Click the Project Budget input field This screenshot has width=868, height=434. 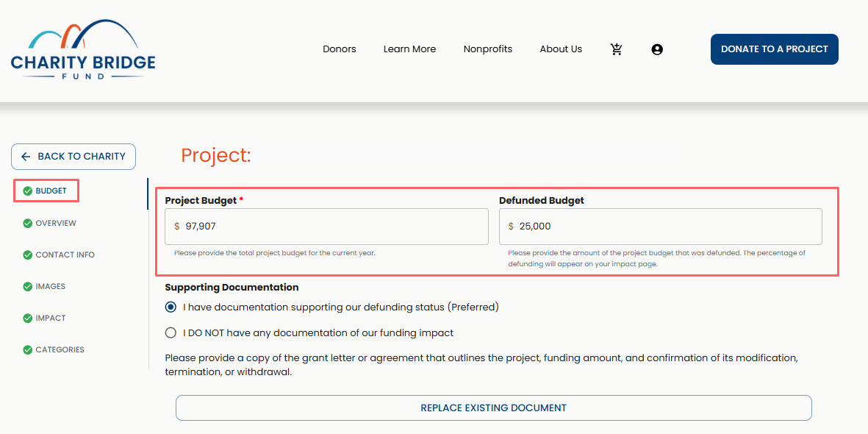tap(326, 226)
